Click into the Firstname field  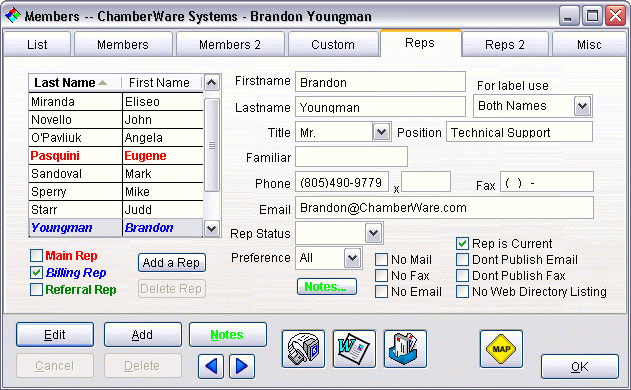click(x=380, y=82)
